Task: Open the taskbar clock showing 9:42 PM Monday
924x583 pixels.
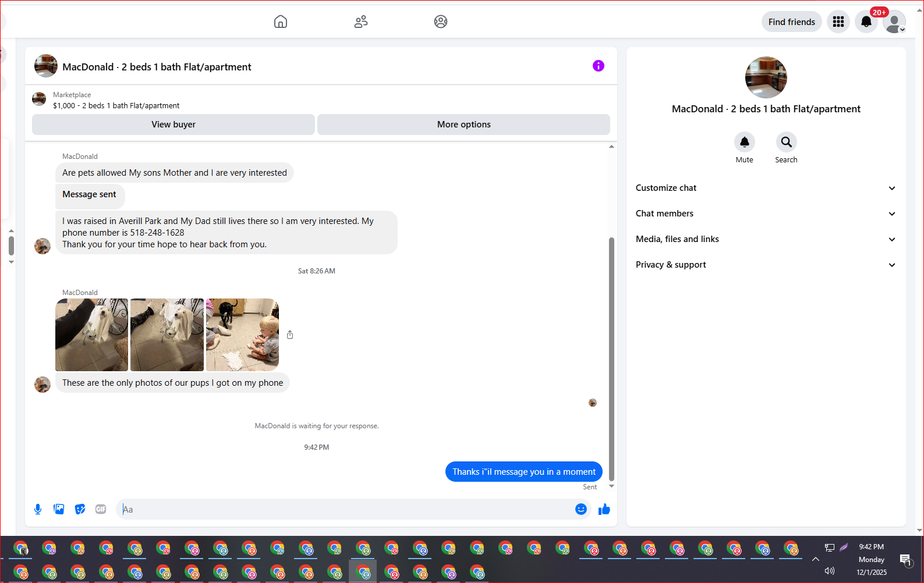Action: pos(872,560)
